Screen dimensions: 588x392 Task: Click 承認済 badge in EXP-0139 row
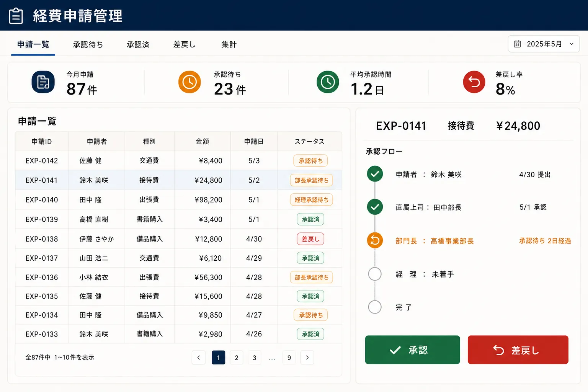(x=310, y=219)
